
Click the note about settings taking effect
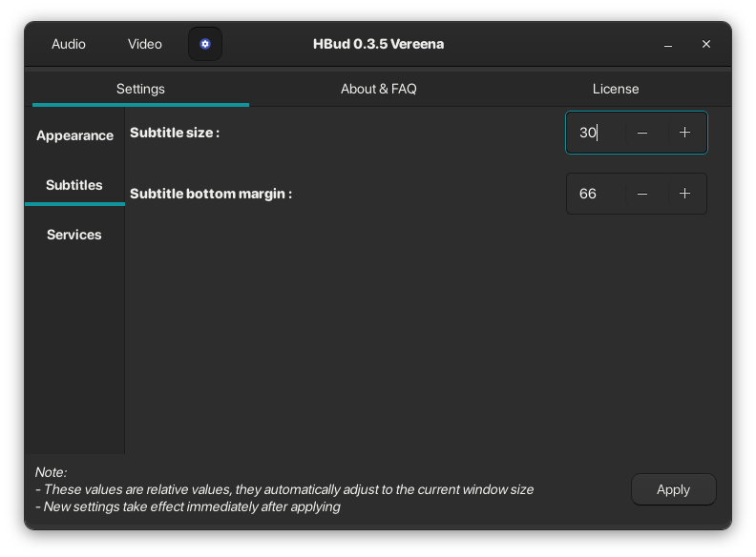(188, 506)
